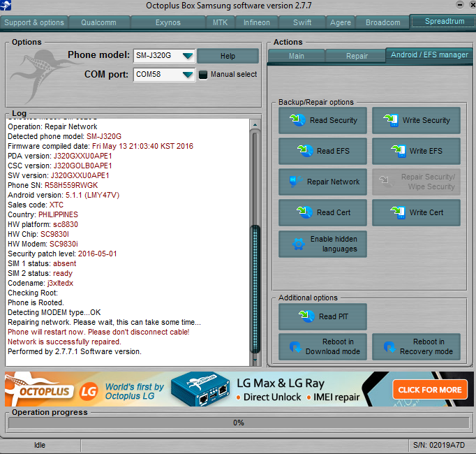Switch to the Agere tab
Viewport: 476px width, 454px height.
coord(341,22)
